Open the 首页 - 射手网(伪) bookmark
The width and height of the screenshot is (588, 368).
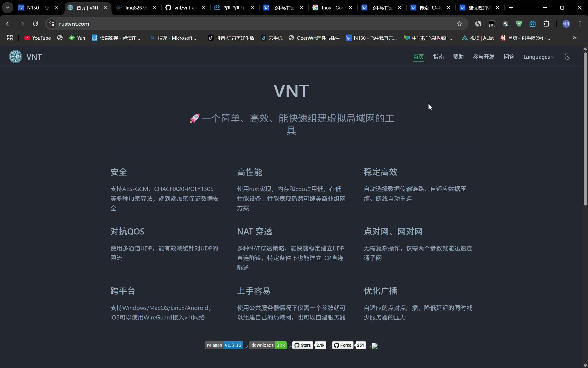point(525,38)
